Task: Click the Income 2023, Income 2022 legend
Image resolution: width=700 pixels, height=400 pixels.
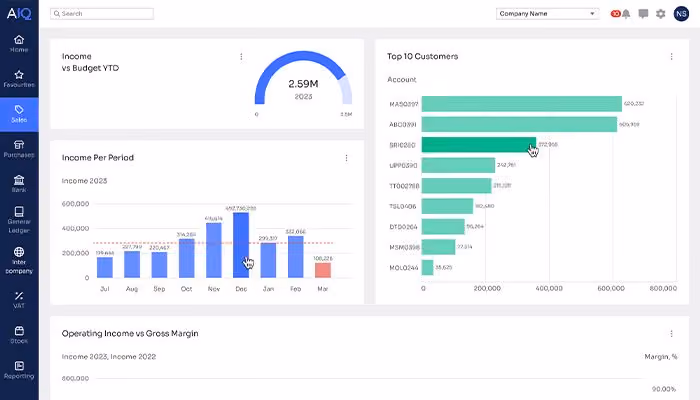Action: (109, 357)
